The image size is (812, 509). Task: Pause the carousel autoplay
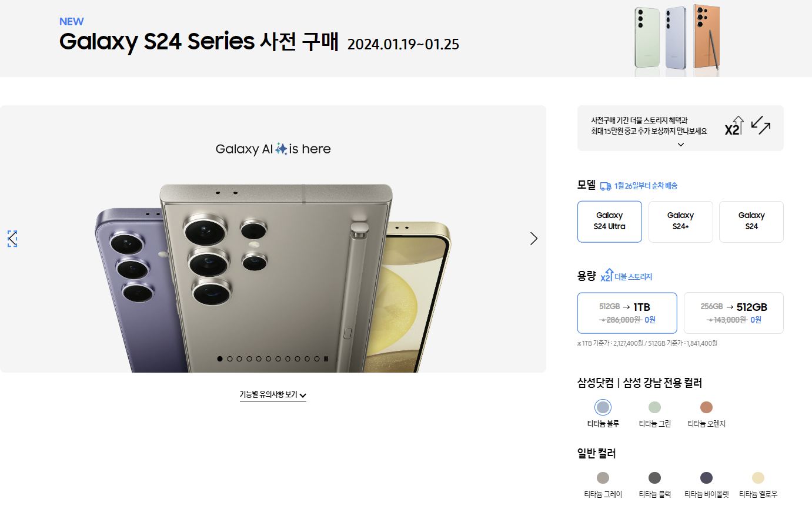(326, 359)
